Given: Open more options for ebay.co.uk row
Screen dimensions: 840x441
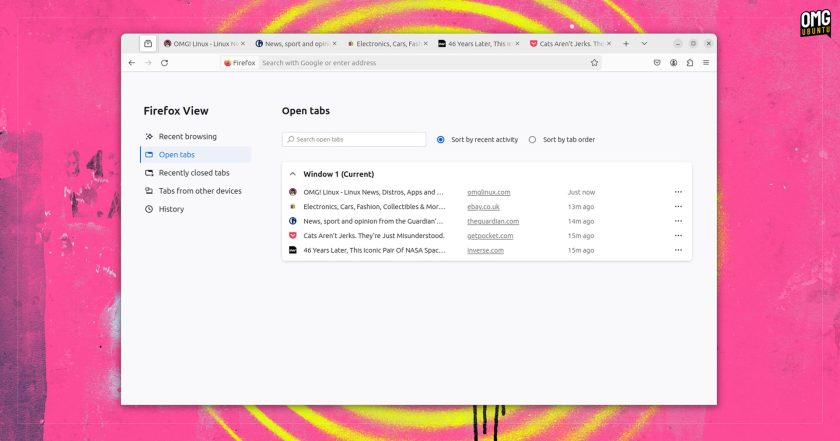Looking at the screenshot, I should pos(678,206).
